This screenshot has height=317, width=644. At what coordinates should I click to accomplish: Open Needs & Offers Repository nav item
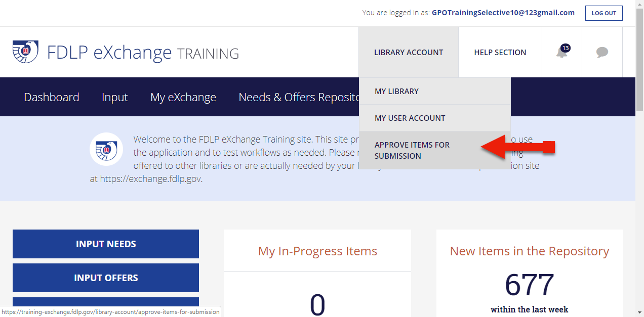tap(299, 97)
